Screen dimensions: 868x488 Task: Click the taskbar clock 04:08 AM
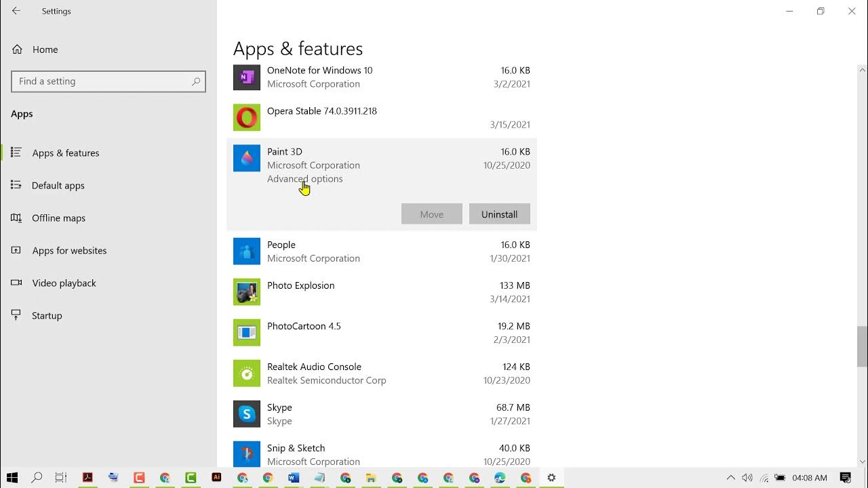[x=810, y=478]
